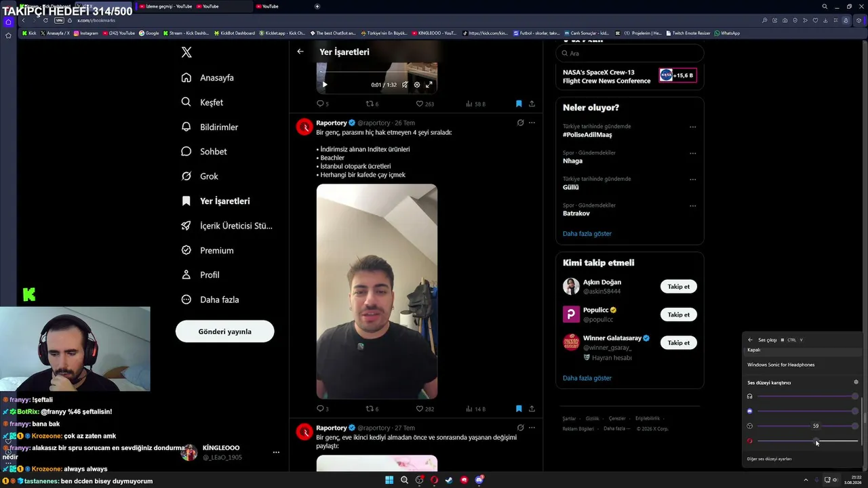
Task: Share the post with 14 B views
Action: [x=532, y=409]
